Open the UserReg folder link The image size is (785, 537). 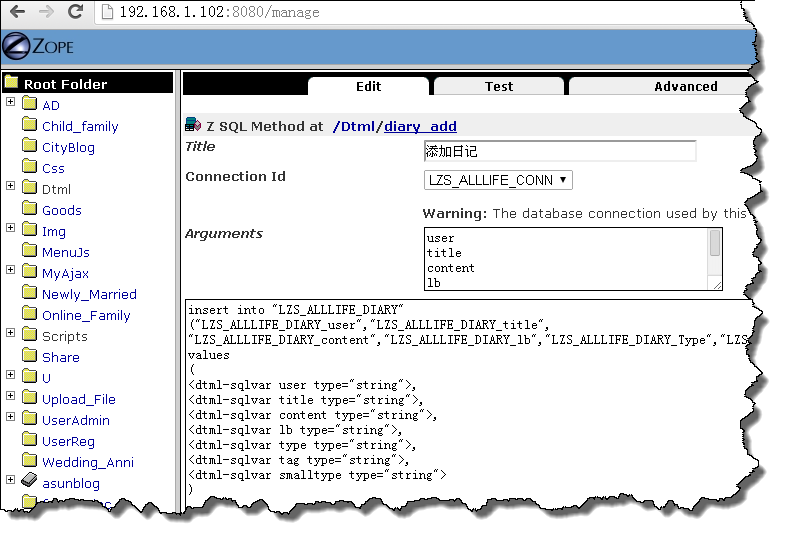tap(68, 441)
